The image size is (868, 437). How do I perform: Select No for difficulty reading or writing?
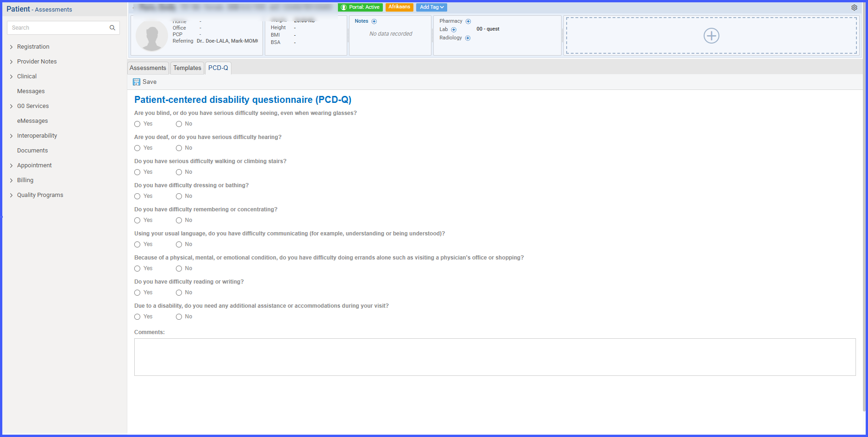(x=179, y=293)
